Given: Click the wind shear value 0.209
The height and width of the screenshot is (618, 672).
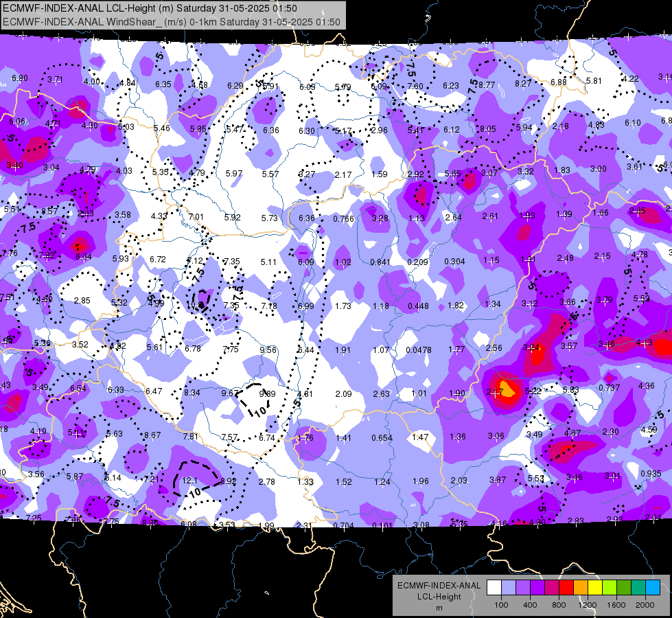Looking at the screenshot, I should coord(418,262).
